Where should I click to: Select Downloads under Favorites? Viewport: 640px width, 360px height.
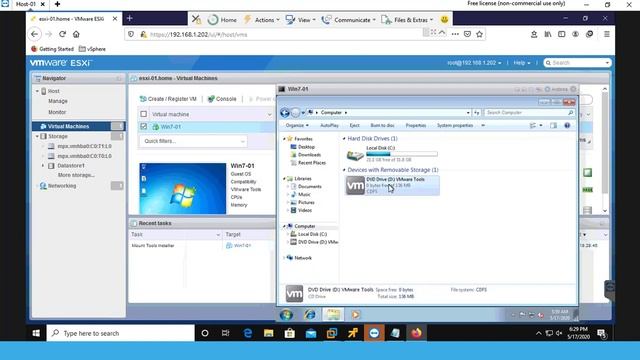pyautogui.click(x=309, y=155)
